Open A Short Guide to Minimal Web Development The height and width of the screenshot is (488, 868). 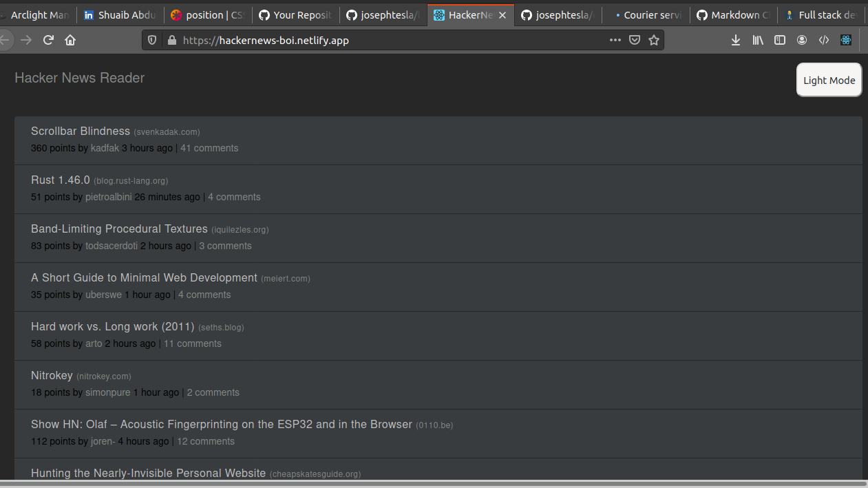tap(144, 277)
